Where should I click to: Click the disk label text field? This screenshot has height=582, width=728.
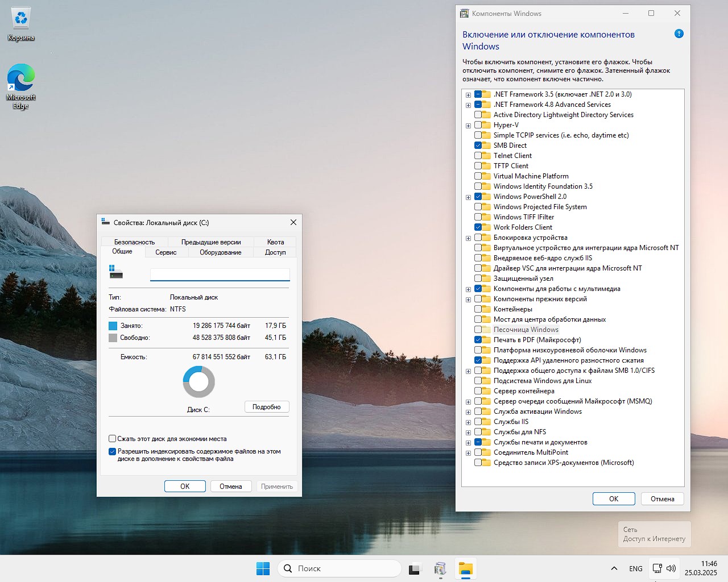220,275
